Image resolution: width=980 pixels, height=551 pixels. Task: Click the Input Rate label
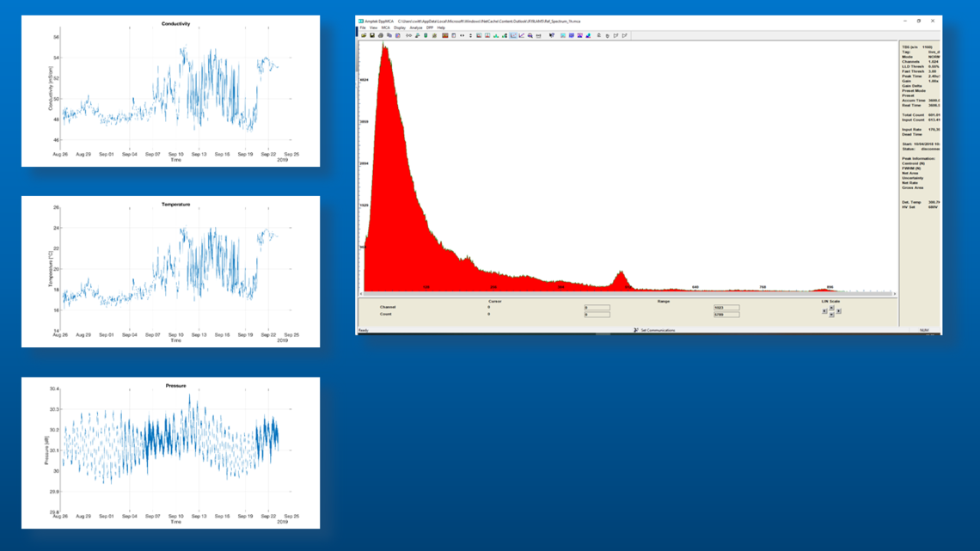tap(912, 129)
